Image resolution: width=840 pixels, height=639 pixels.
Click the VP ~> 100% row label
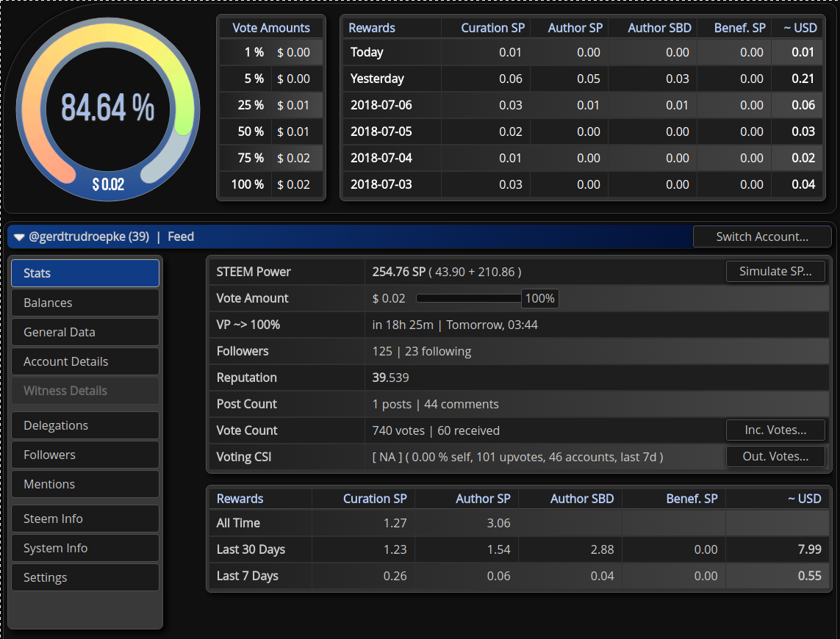pos(248,325)
